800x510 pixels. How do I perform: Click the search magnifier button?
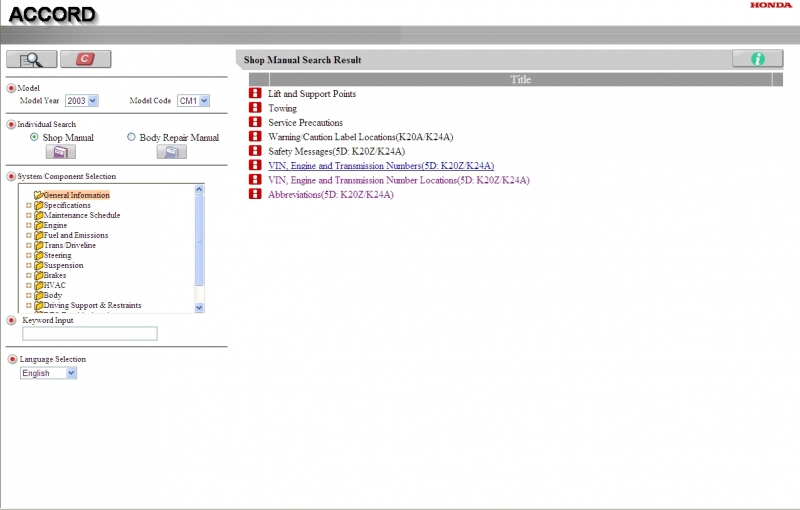32,59
